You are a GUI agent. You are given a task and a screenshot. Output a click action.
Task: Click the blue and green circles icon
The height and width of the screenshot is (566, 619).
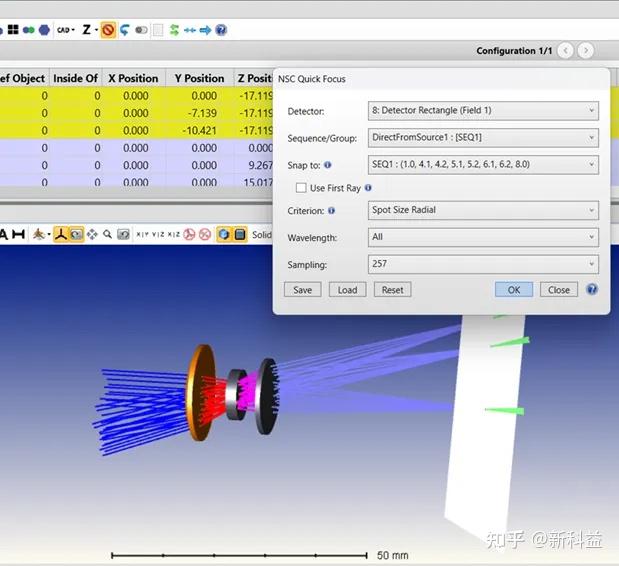[x=28, y=30]
